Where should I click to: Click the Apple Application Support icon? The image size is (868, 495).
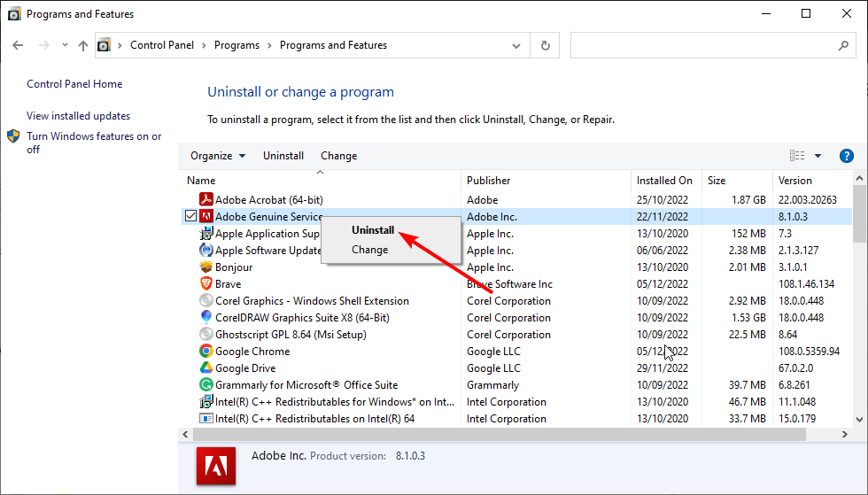coord(205,233)
